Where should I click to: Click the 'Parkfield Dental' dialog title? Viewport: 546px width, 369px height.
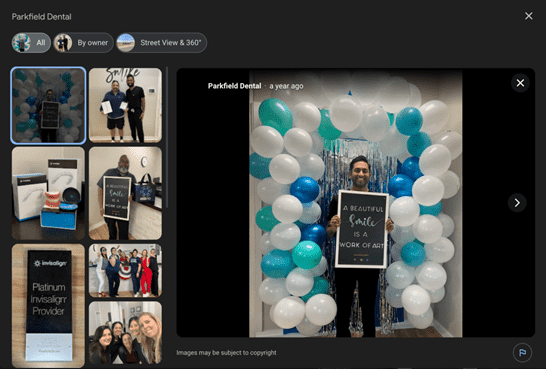pos(41,17)
